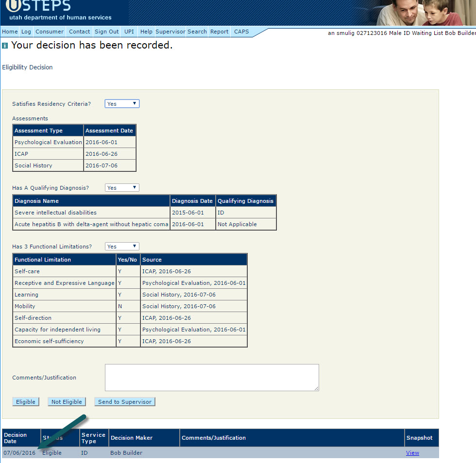Viewport: 476px width, 463px height.
Task: Click the Send to Supervisor button
Action: [x=125, y=402]
